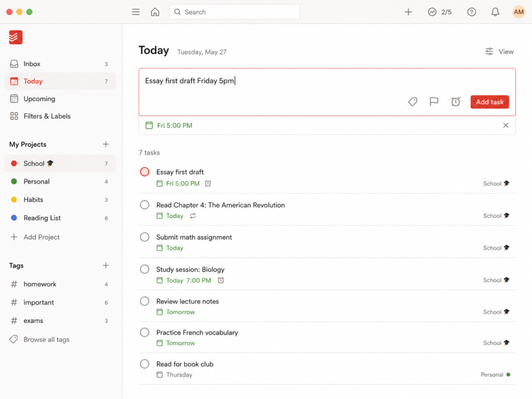The height and width of the screenshot is (399, 532).
Task: Click the Add task button
Action: pyautogui.click(x=489, y=102)
